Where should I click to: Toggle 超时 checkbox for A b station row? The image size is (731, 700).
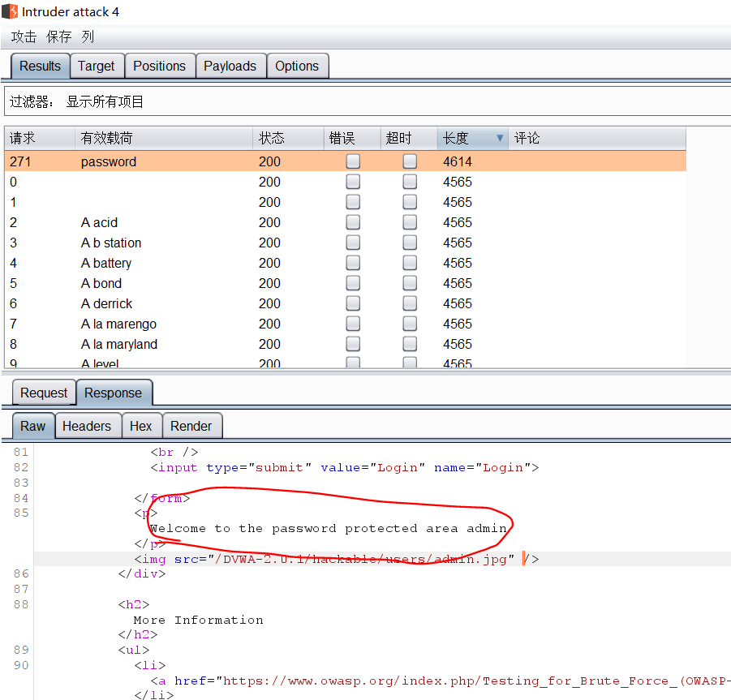point(410,243)
